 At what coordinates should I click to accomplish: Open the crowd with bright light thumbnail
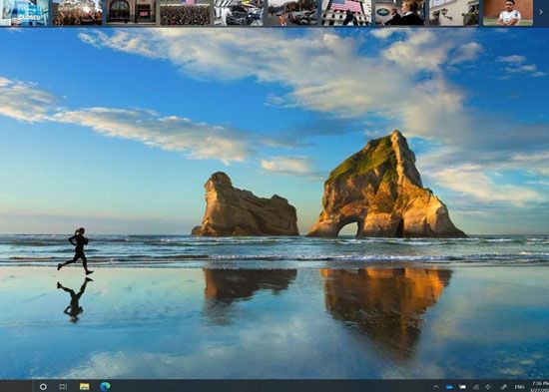pos(78,13)
